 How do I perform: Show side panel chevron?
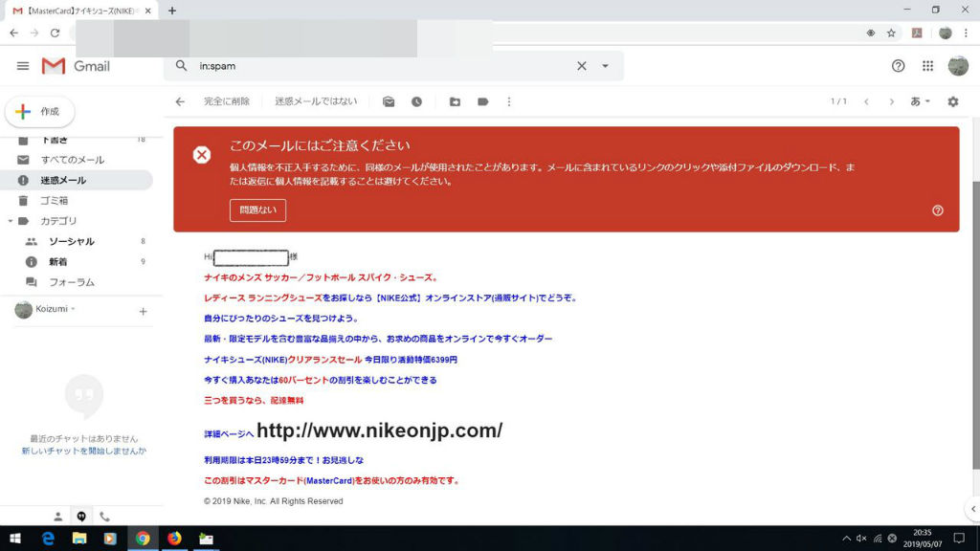(972, 509)
